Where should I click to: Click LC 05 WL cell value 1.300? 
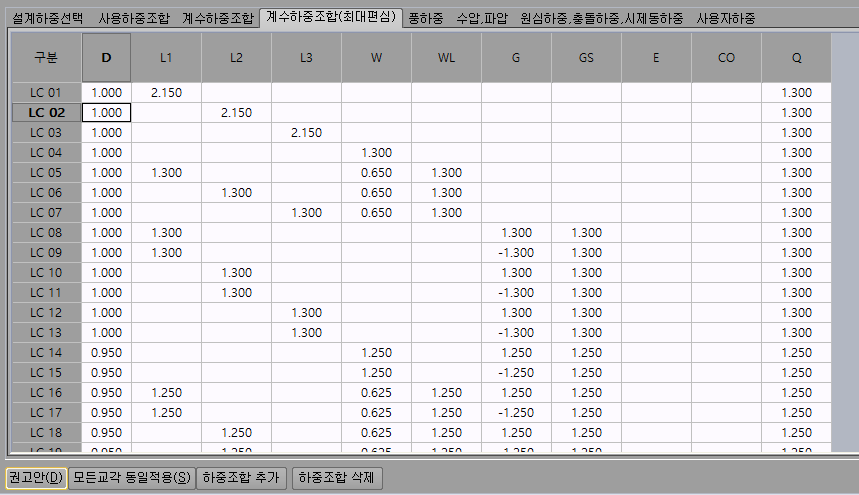(446, 172)
